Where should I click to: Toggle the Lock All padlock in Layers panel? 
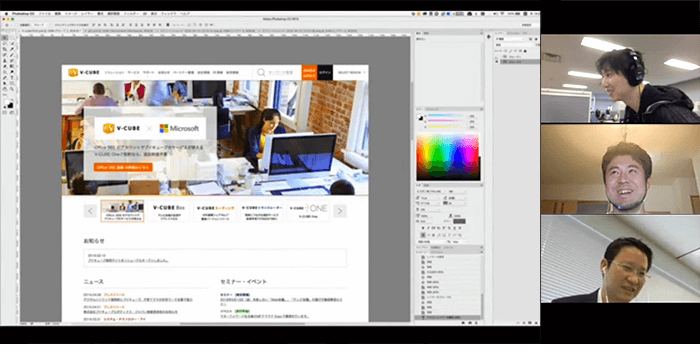[x=525, y=51]
